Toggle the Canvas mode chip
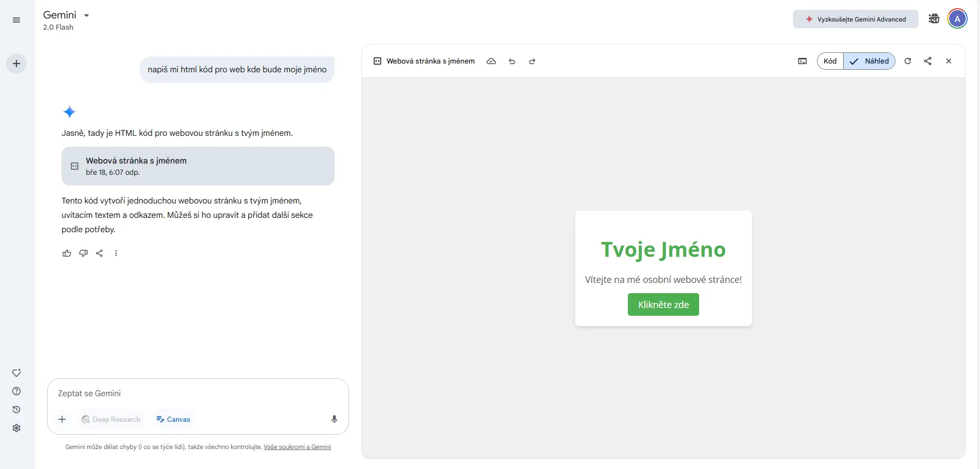The height and width of the screenshot is (469, 980). point(173,419)
